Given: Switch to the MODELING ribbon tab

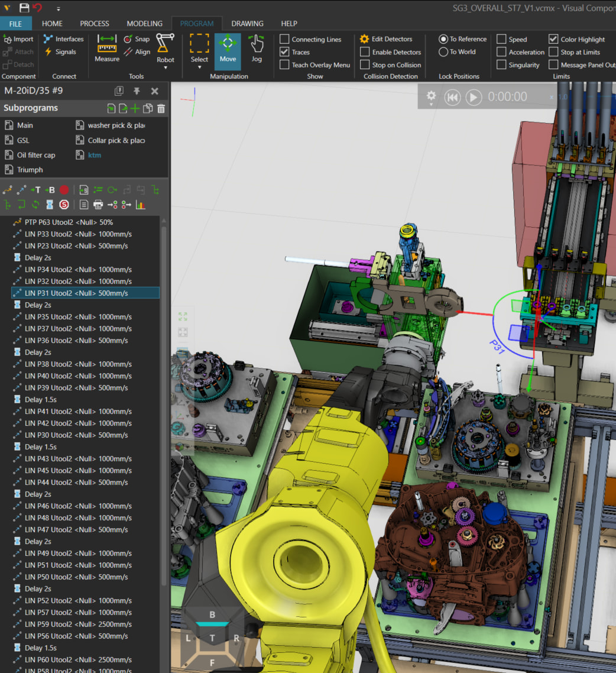Looking at the screenshot, I should [144, 24].
